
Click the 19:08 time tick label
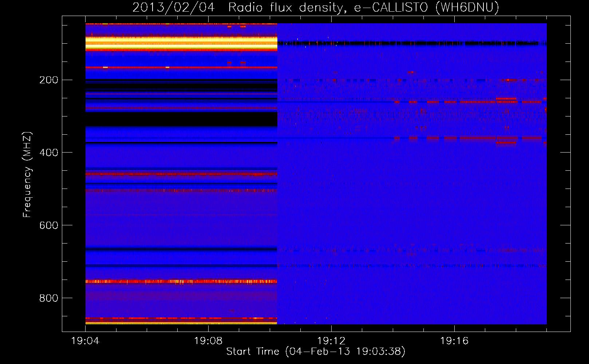pyautogui.click(x=208, y=341)
